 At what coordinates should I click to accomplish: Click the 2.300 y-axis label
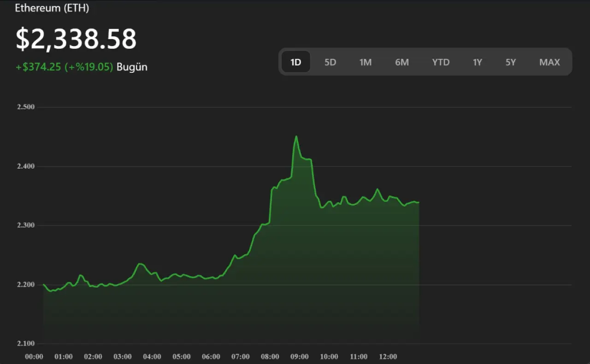(26, 225)
